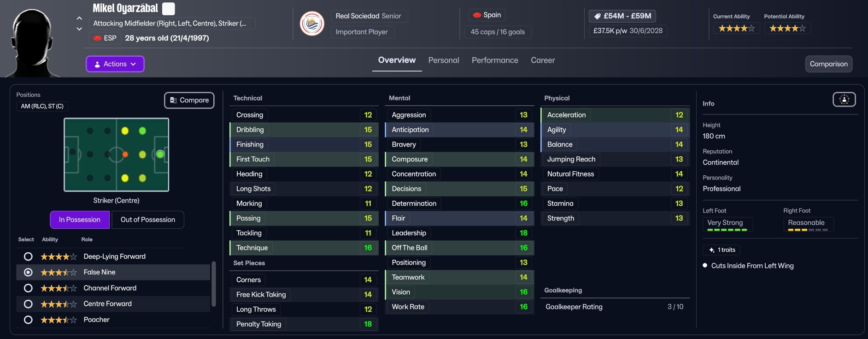
Task: Click the Comparison button
Action: (828, 64)
